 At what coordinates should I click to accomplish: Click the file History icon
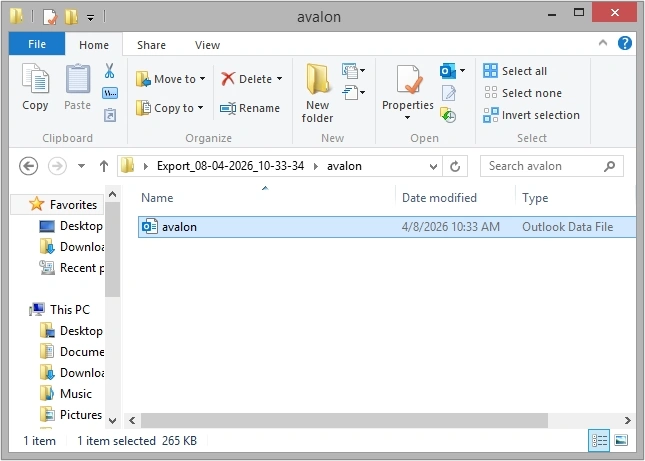pyautogui.click(x=448, y=115)
